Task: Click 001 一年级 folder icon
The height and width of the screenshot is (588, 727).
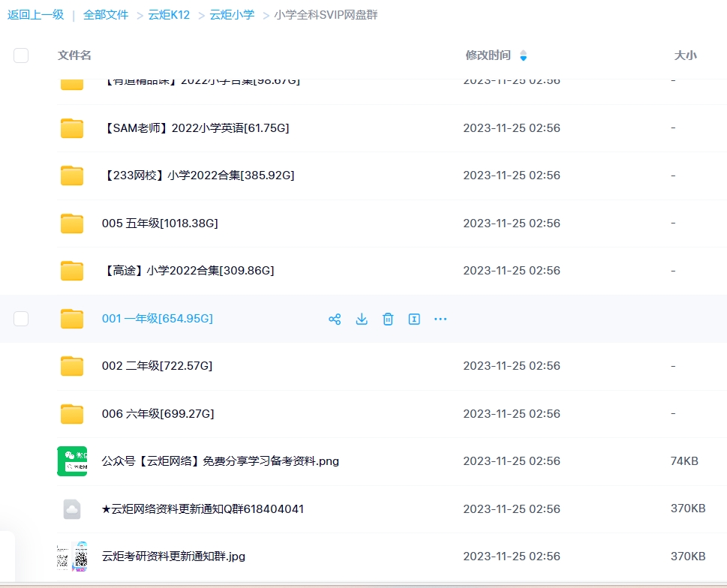Action: pyautogui.click(x=72, y=319)
